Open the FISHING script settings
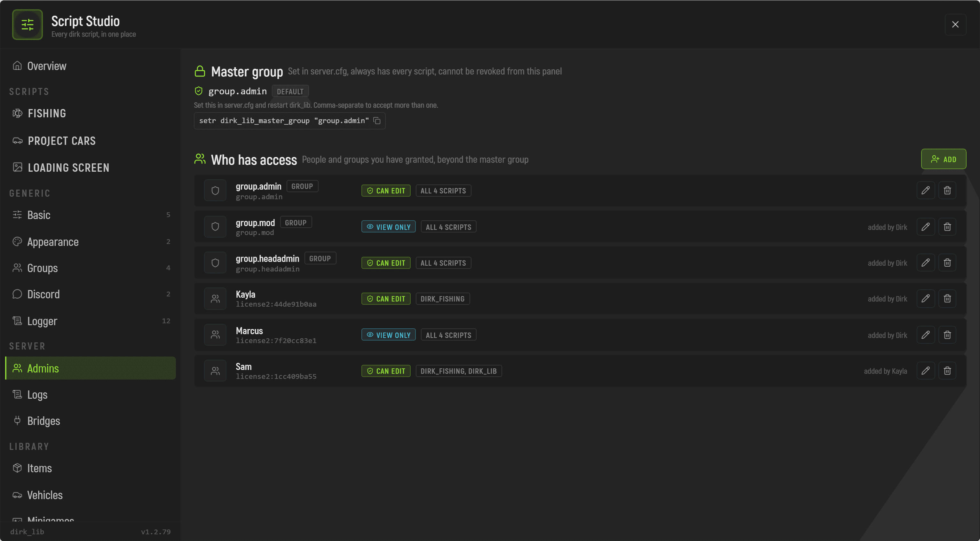Viewport: 980px width, 541px height. click(x=90, y=113)
